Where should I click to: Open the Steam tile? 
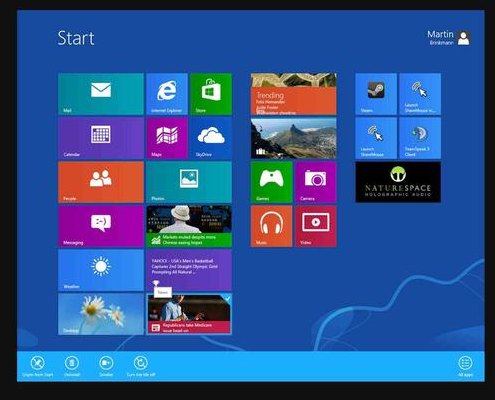coord(376,94)
